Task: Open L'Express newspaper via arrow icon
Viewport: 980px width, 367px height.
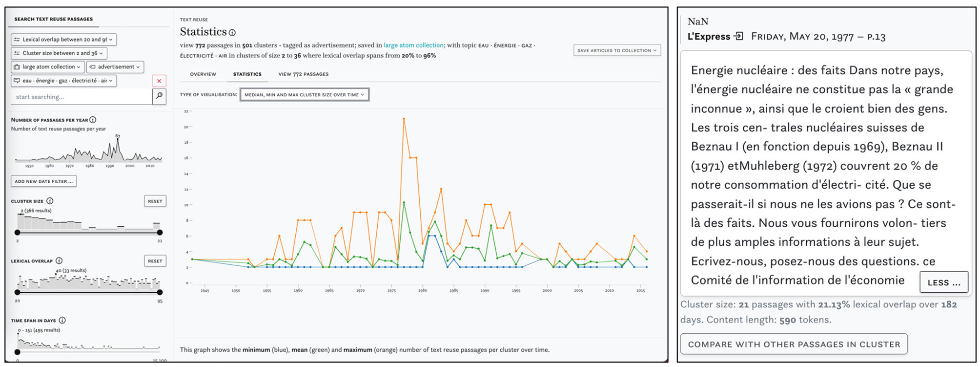Action: (739, 36)
